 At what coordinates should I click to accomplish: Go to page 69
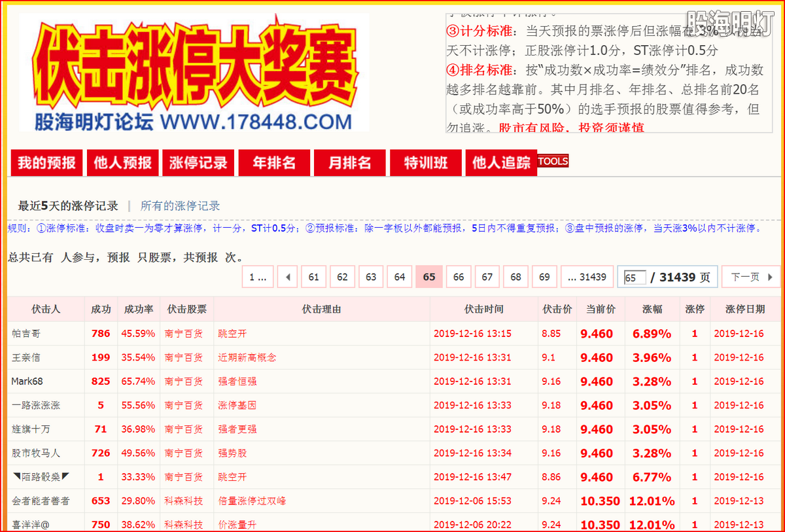[544, 277]
